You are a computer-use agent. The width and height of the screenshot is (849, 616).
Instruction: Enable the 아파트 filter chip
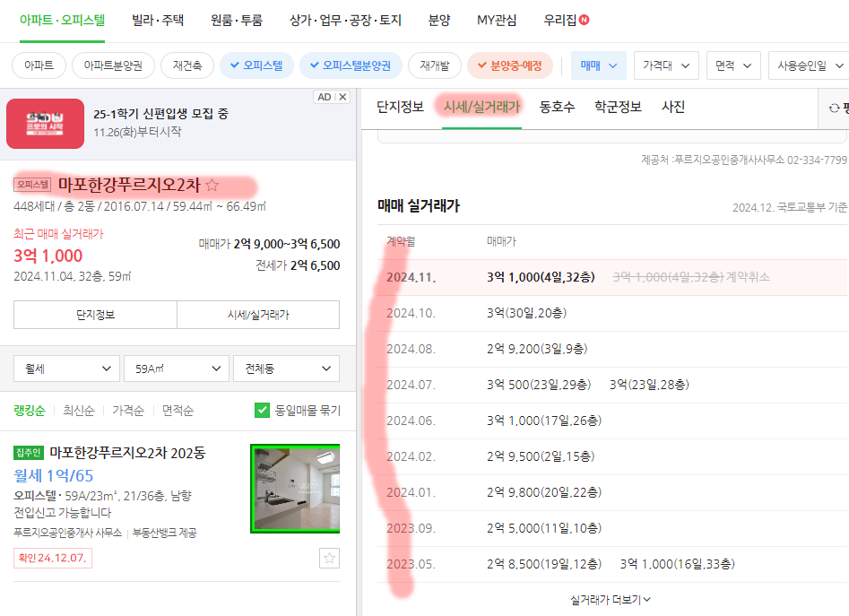coord(39,65)
